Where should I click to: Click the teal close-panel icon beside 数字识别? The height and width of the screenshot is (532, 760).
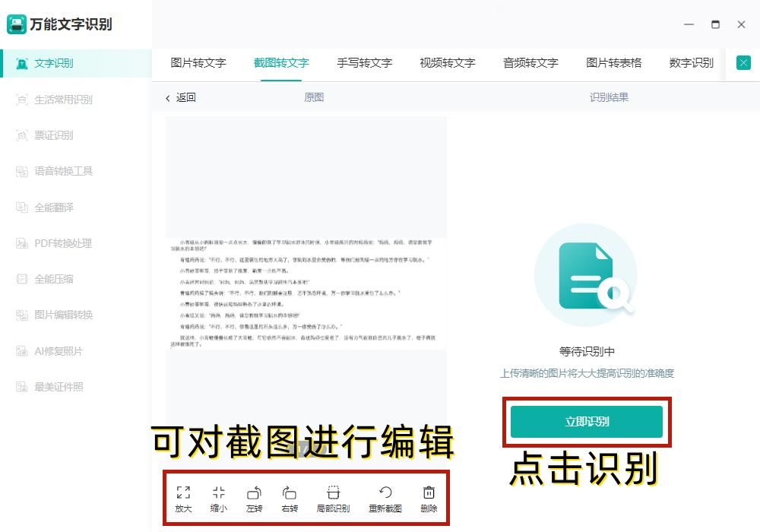pyautogui.click(x=743, y=62)
